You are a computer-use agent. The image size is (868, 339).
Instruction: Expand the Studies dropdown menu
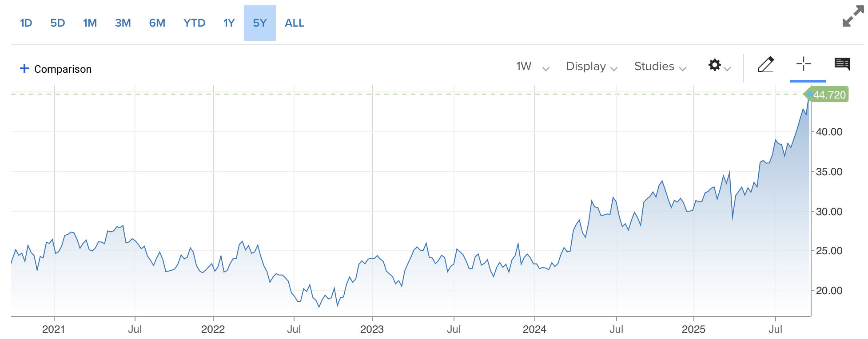pyautogui.click(x=660, y=67)
